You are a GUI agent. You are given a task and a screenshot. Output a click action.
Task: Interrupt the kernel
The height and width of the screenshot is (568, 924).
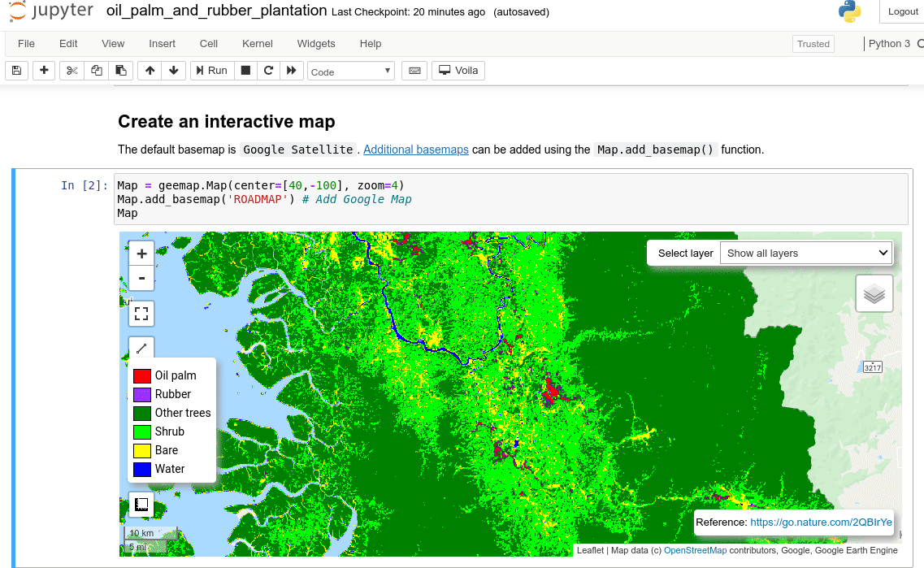pyautogui.click(x=245, y=71)
